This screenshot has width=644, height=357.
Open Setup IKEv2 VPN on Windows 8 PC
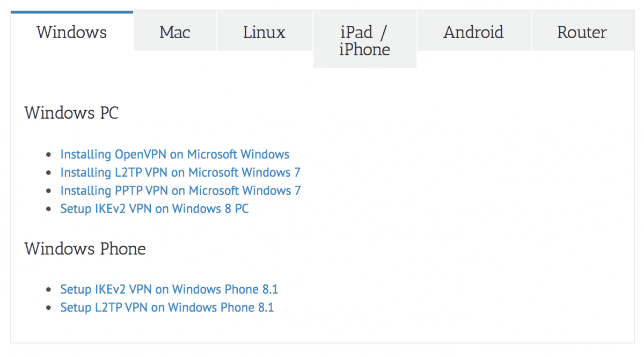click(x=155, y=209)
